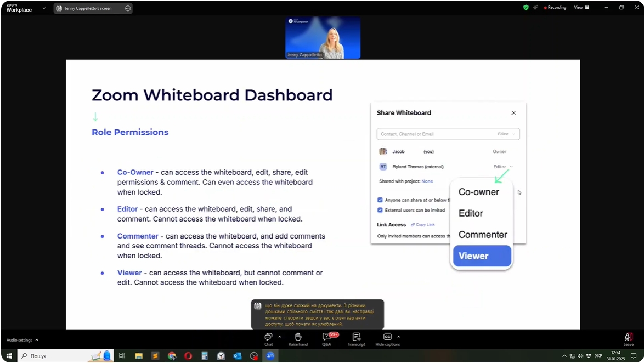Expand the captions options arrow

tap(399, 337)
